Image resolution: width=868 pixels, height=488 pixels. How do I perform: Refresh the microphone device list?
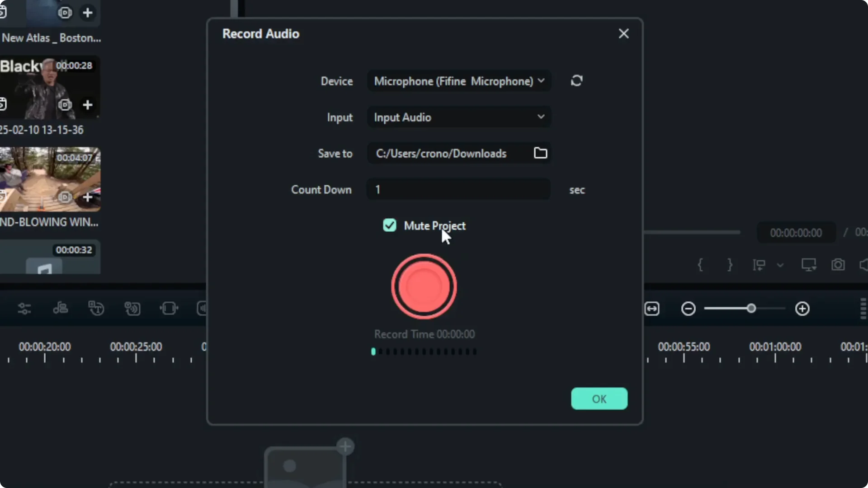577,80
